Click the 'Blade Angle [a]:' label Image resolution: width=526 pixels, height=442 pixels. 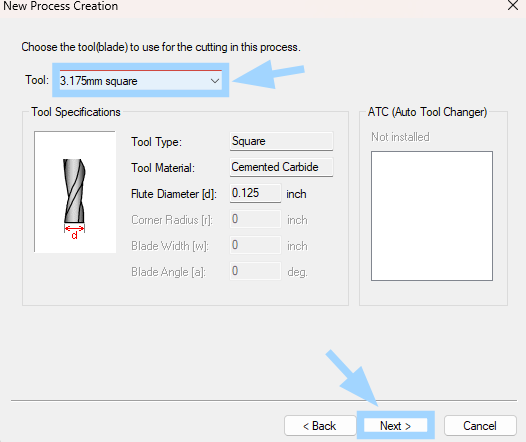click(x=168, y=272)
